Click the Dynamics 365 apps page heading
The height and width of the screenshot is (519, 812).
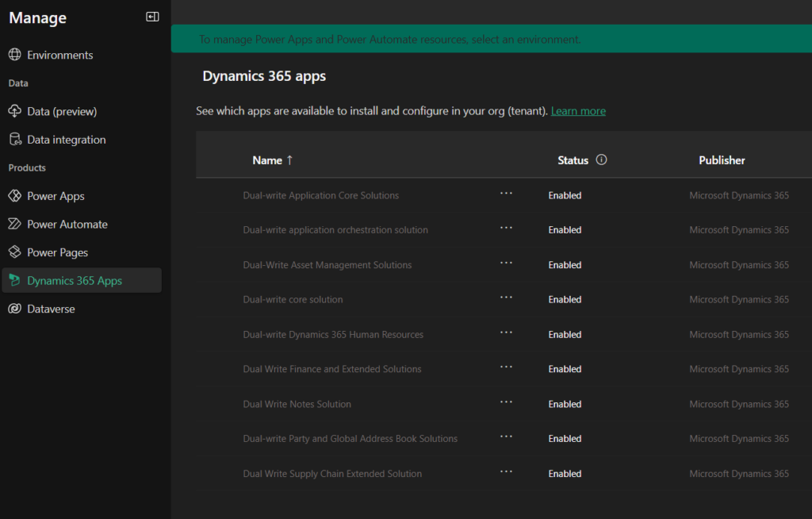pos(264,76)
